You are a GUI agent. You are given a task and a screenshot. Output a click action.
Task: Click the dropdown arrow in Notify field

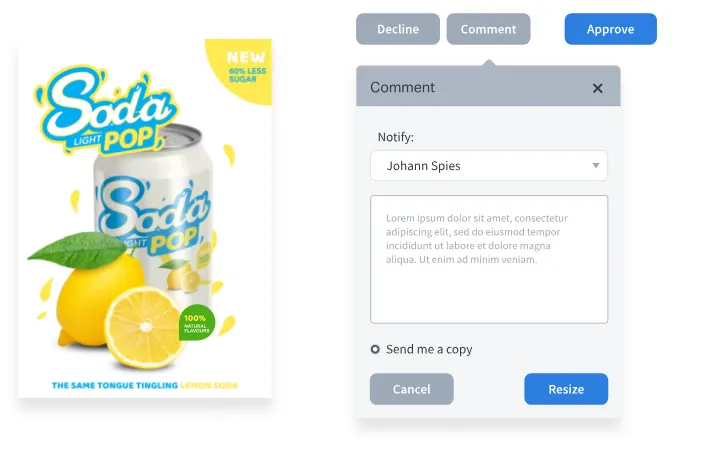[595, 166]
